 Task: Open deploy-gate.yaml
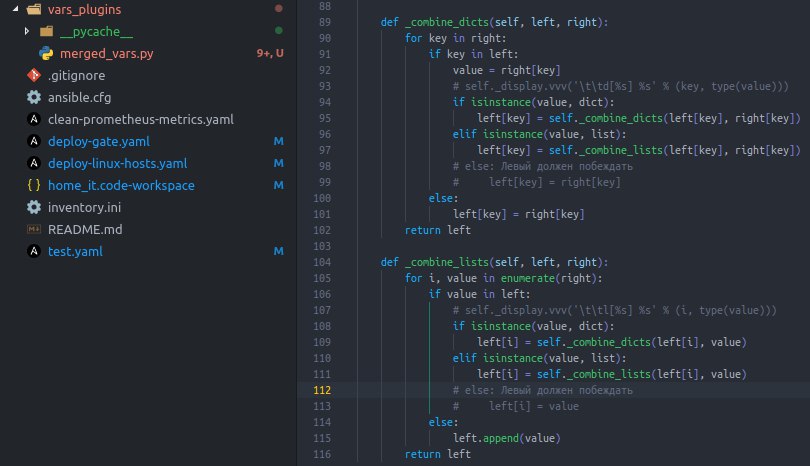pyautogui.click(x=99, y=141)
